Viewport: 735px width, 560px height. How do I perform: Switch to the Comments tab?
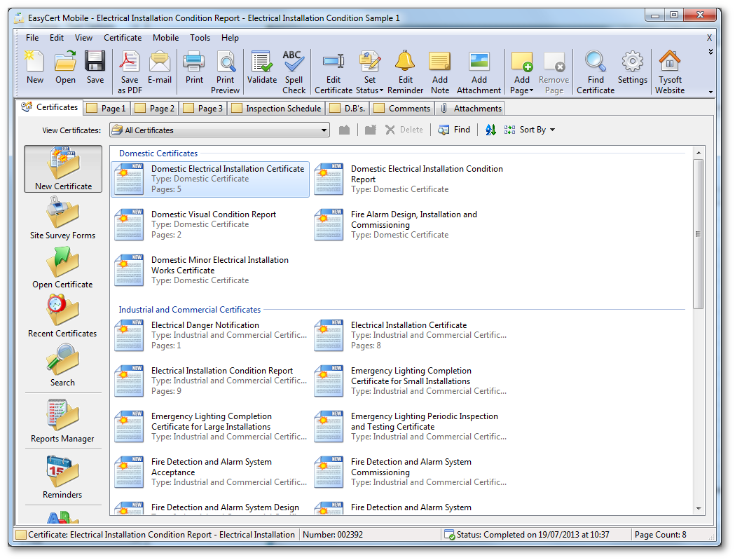click(x=402, y=109)
